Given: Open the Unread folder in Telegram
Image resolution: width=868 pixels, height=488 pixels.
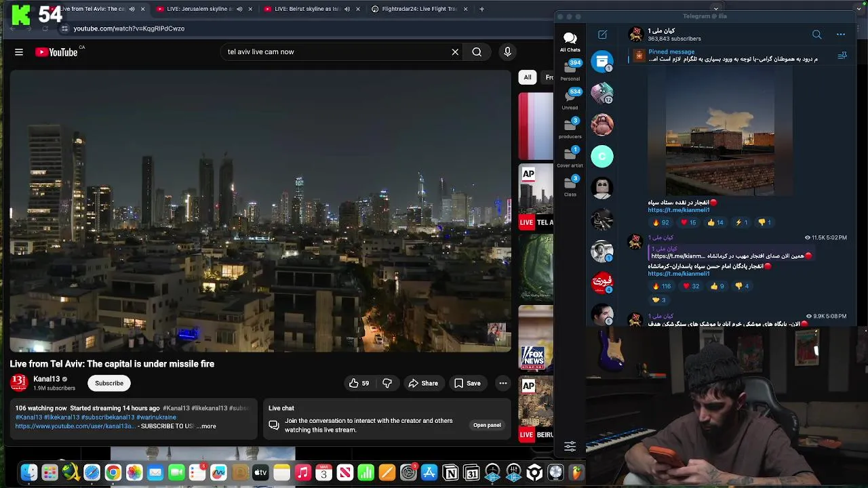Looking at the screenshot, I should 570,99.
